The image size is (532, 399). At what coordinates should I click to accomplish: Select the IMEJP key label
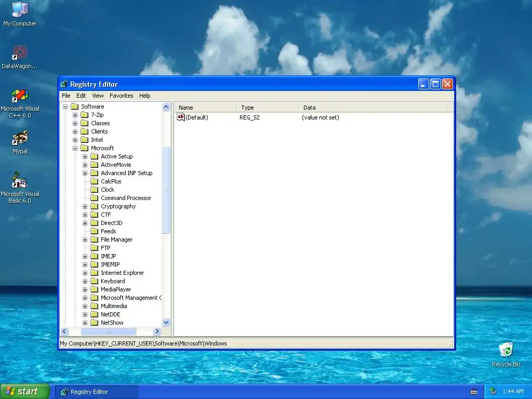point(108,256)
